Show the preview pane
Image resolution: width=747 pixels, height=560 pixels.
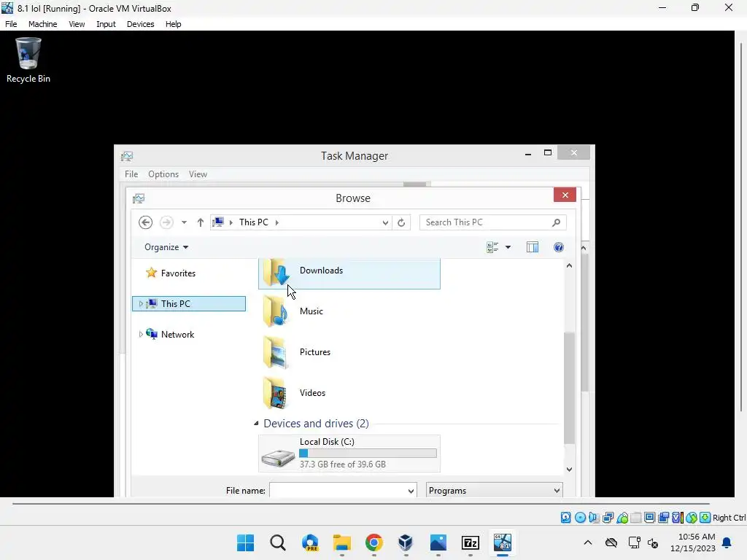pyautogui.click(x=532, y=247)
